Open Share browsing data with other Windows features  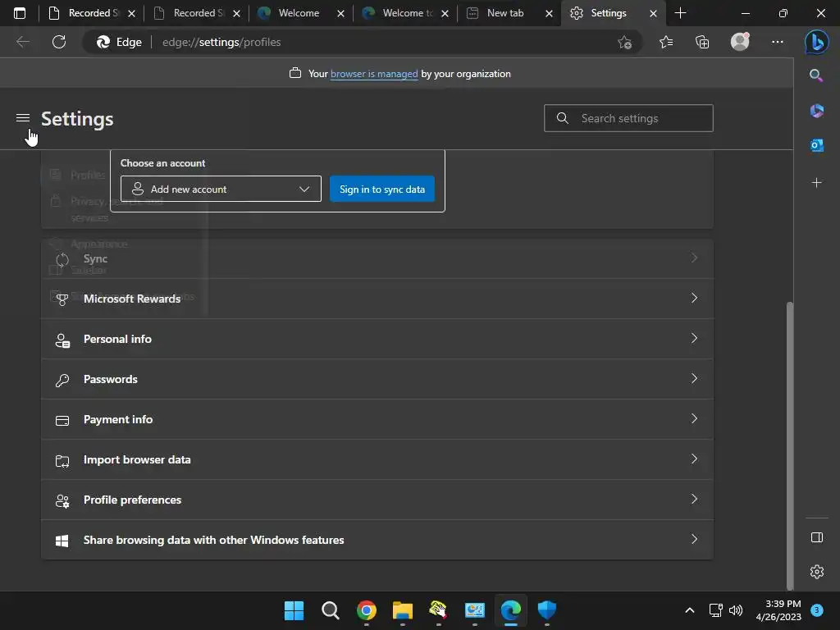click(377, 540)
